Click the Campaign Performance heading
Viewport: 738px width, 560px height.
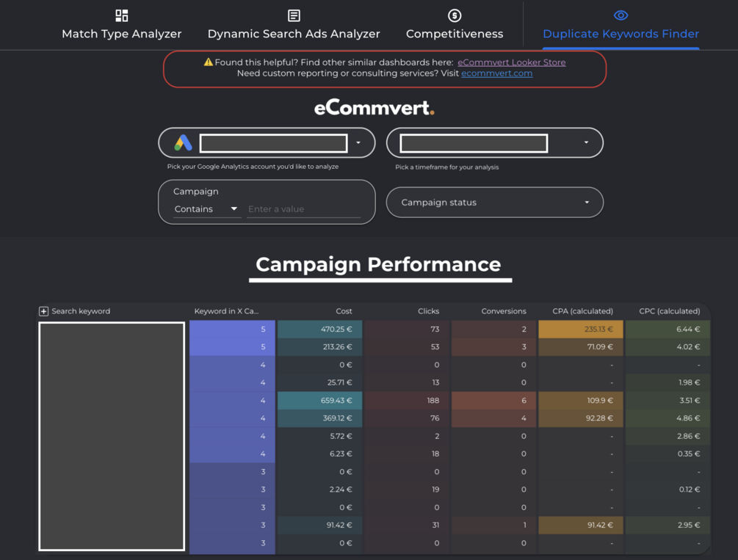(x=378, y=264)
